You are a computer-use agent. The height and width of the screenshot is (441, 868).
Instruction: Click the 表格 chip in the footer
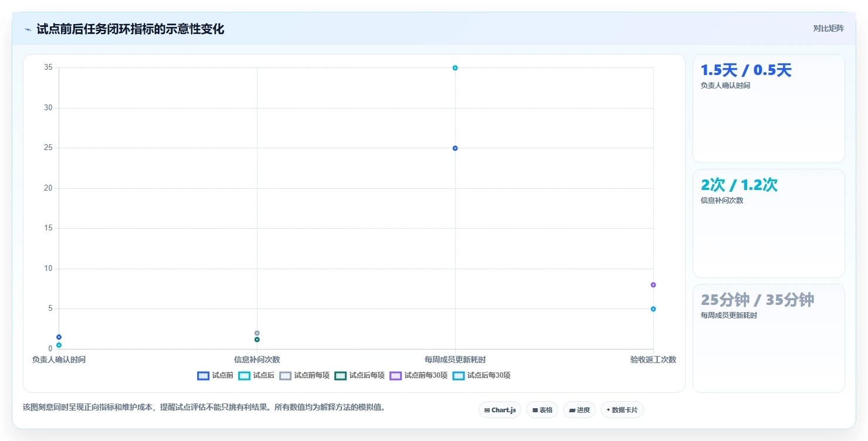click(542, 410)
